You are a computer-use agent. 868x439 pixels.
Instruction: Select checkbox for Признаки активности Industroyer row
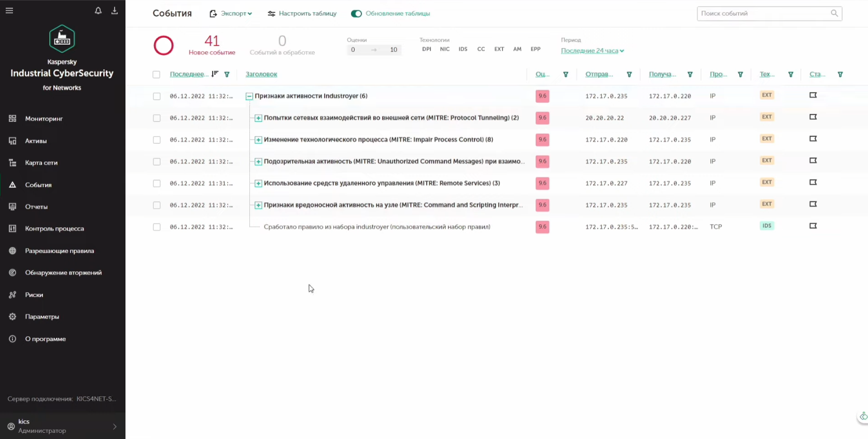pos(157,97)
